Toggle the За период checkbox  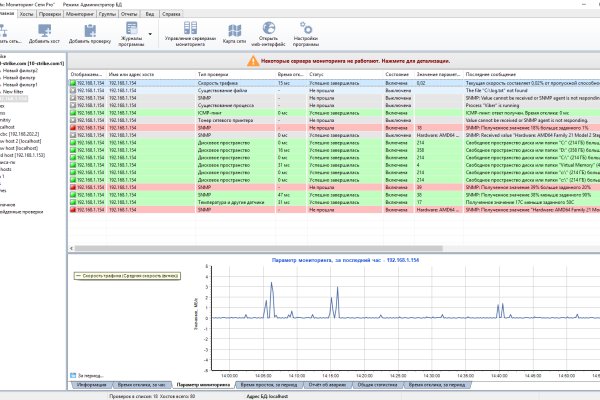pyautogui.click(x=72, y=375)
